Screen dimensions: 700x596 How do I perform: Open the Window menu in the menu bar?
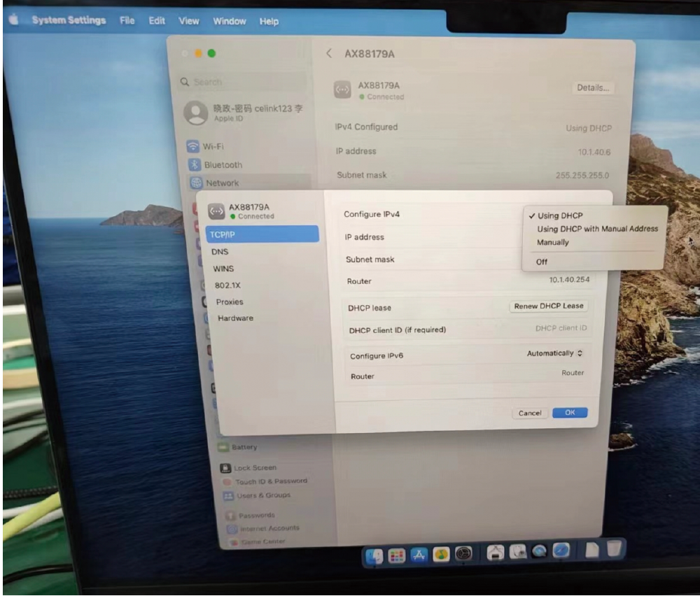click(229, 22)
